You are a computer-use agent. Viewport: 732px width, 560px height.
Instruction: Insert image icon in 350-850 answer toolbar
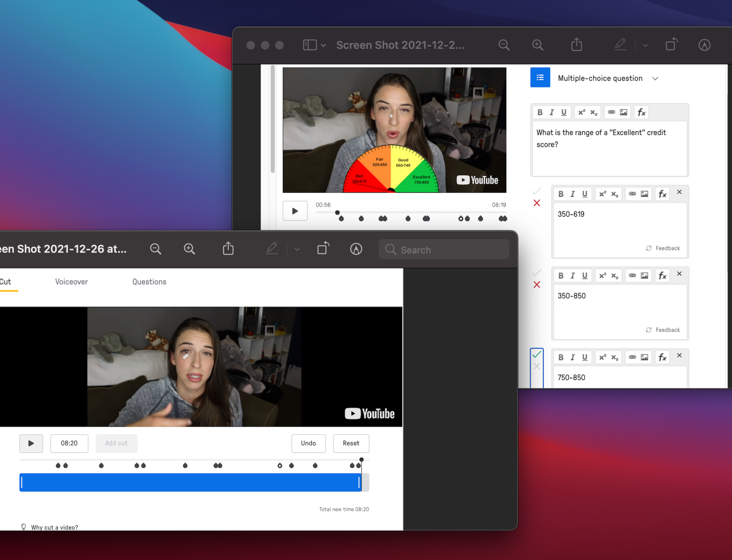tap(644, 276)
